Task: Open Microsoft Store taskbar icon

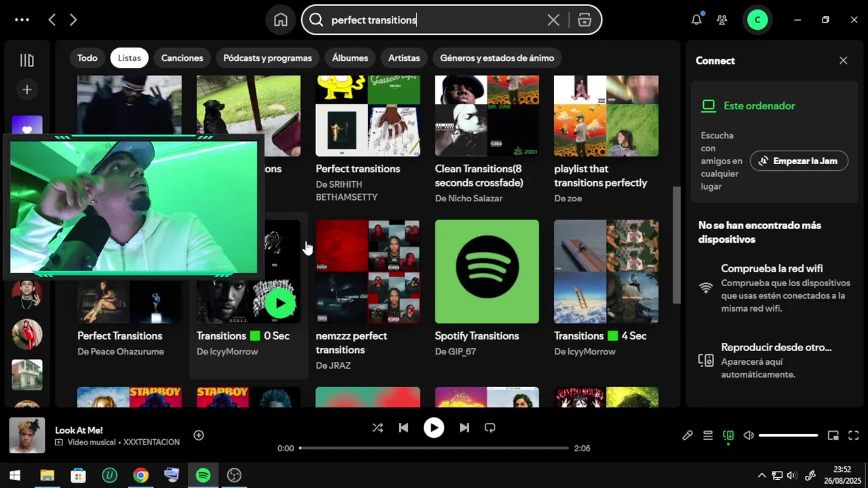Action: click(x=78, y=475)
